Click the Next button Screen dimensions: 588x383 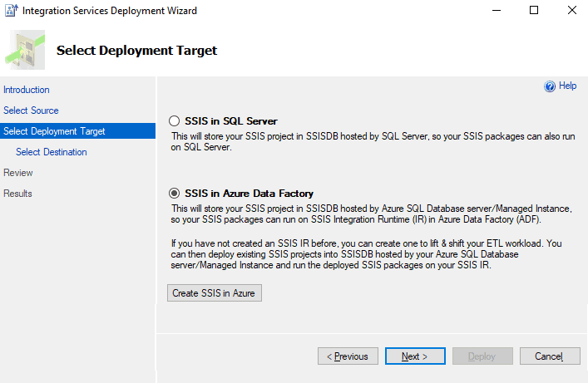pyautogui.click(x=415, y=356)
